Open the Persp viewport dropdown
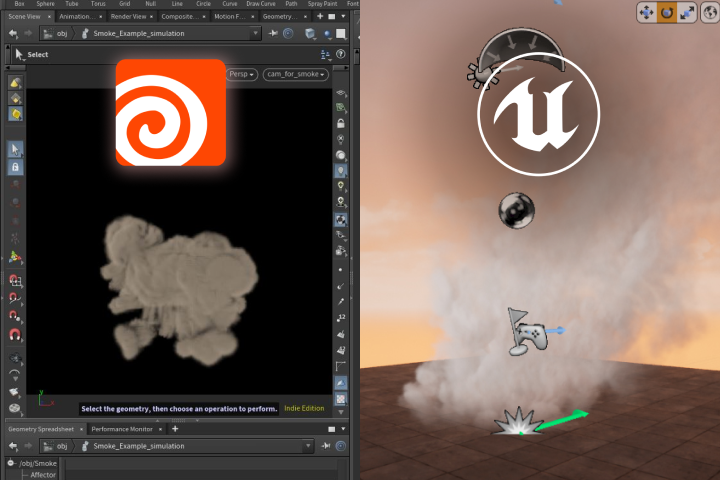720x480 pixels. click(242, 74)
